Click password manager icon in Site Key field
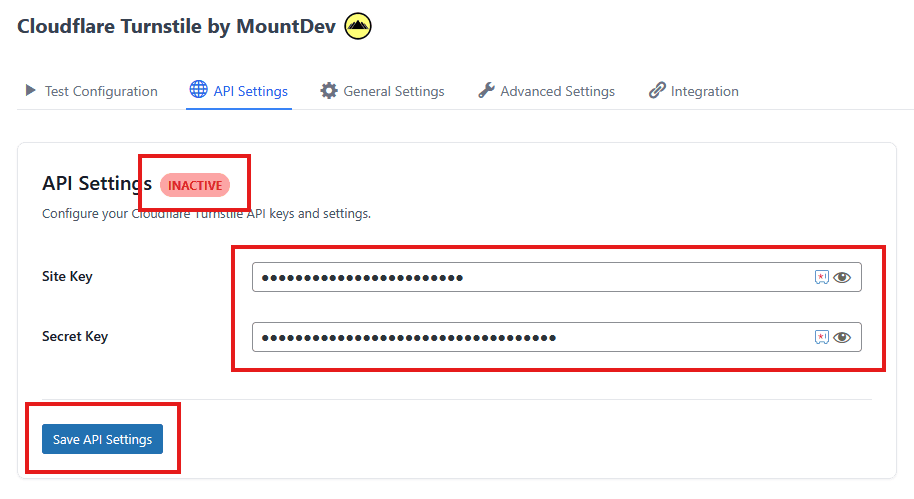 tap(821, 277)
